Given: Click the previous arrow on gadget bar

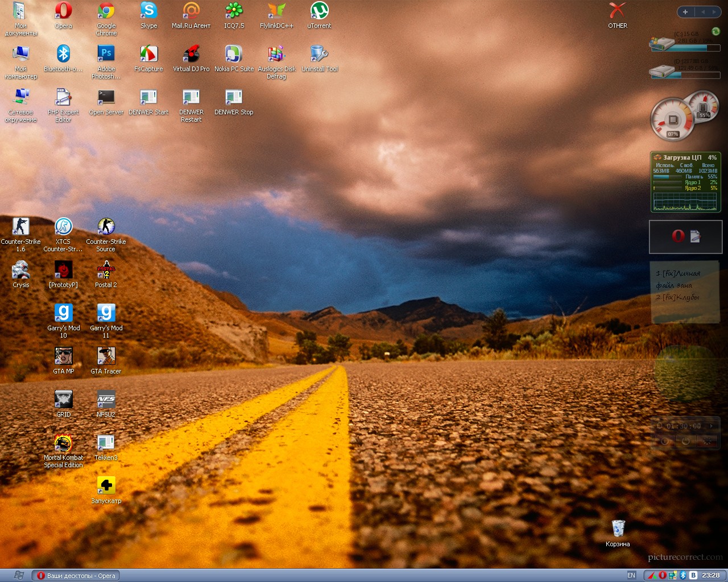Looking at the screenshot, I should (702, 12).
